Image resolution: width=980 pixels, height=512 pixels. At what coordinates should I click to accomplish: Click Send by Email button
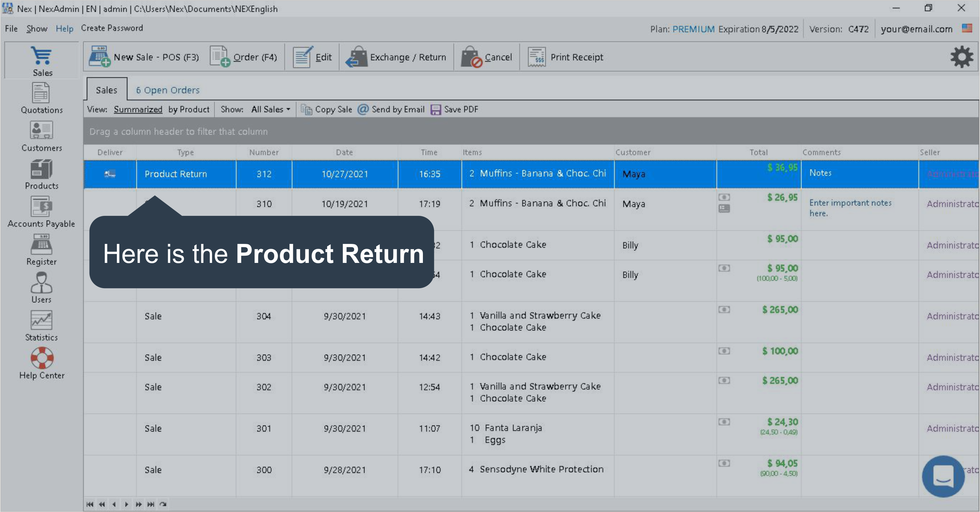click(x=391, y=110)
